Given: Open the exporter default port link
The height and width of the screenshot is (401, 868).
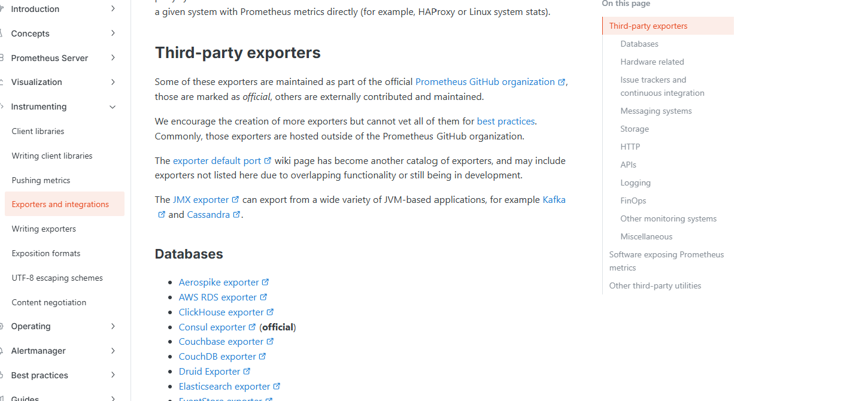Looking at the screenshot, I should (217, 161).
